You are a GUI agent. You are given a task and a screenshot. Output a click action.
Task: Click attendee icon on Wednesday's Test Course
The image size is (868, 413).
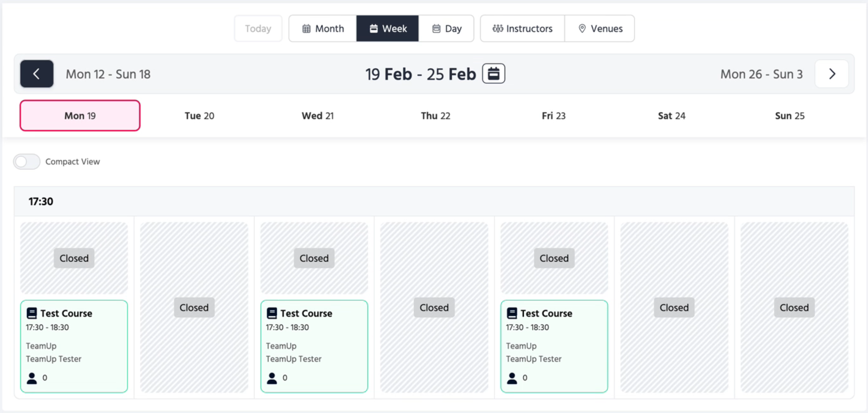click(x=272, y=378)
